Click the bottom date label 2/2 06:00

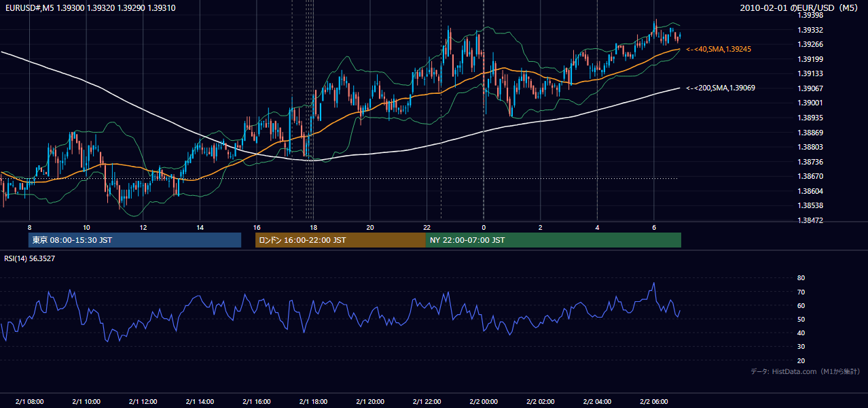653,401
